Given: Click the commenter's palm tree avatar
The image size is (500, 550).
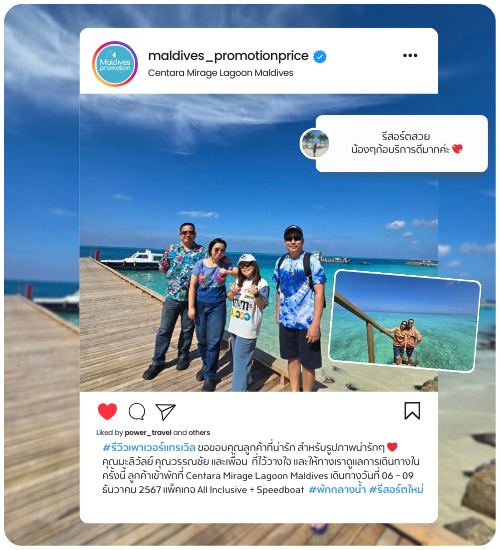Looking at the screenshot, I should 315,143.
